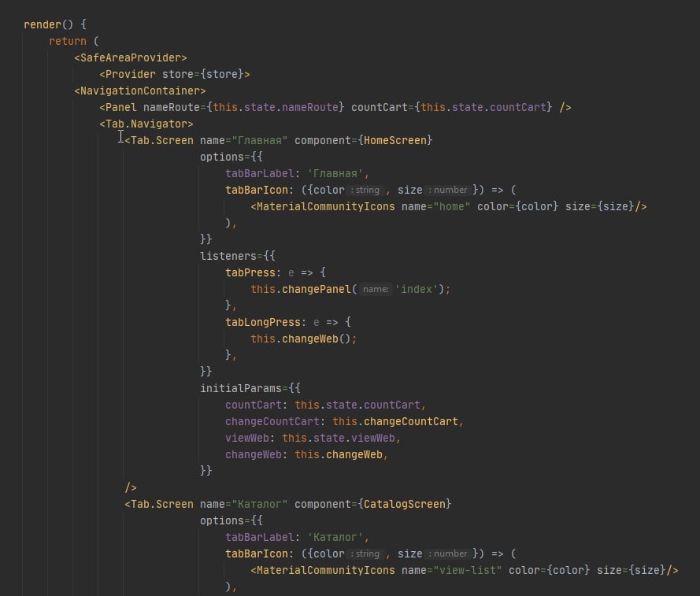Click the CatalogScreen component reference

(x=405, y=504)
